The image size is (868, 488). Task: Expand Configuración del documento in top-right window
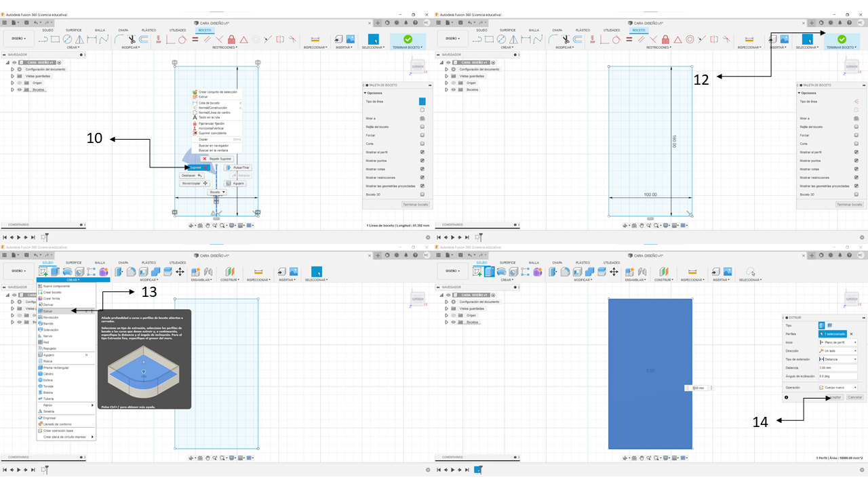pos(446,69)
